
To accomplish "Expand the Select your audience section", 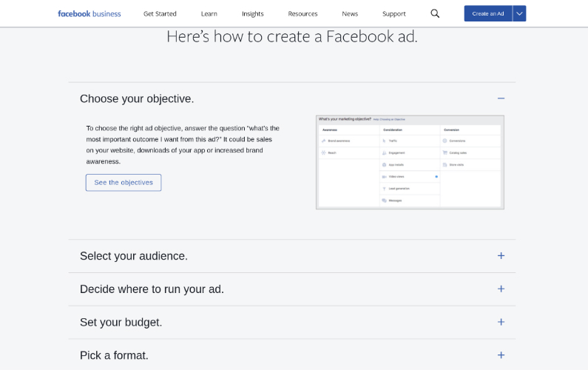I will click(x=501, y=256).
